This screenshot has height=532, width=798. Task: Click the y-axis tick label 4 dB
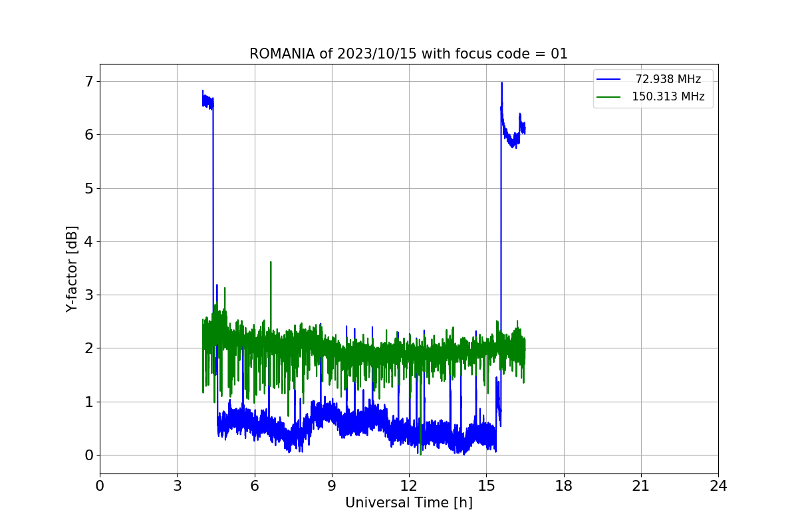[88, 241]
